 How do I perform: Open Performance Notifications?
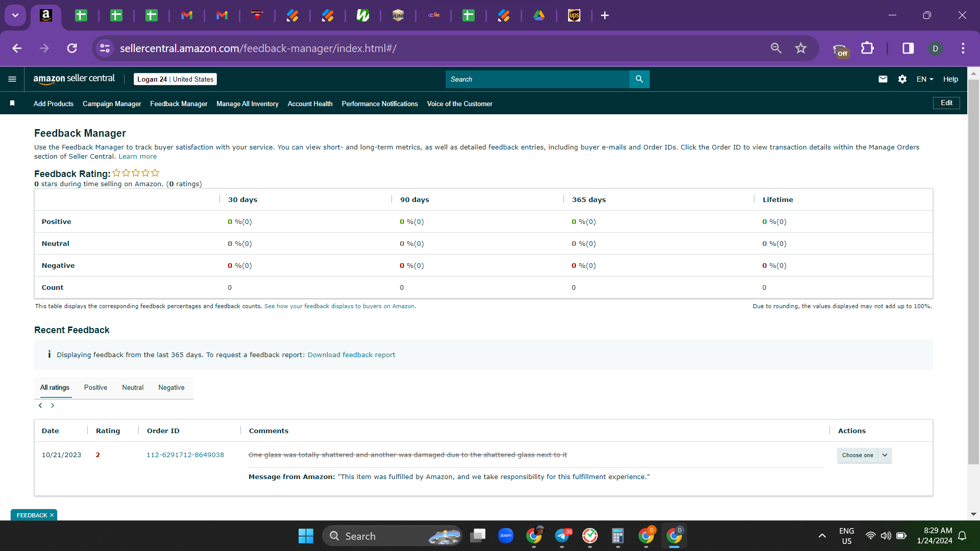tap(380, 104)
